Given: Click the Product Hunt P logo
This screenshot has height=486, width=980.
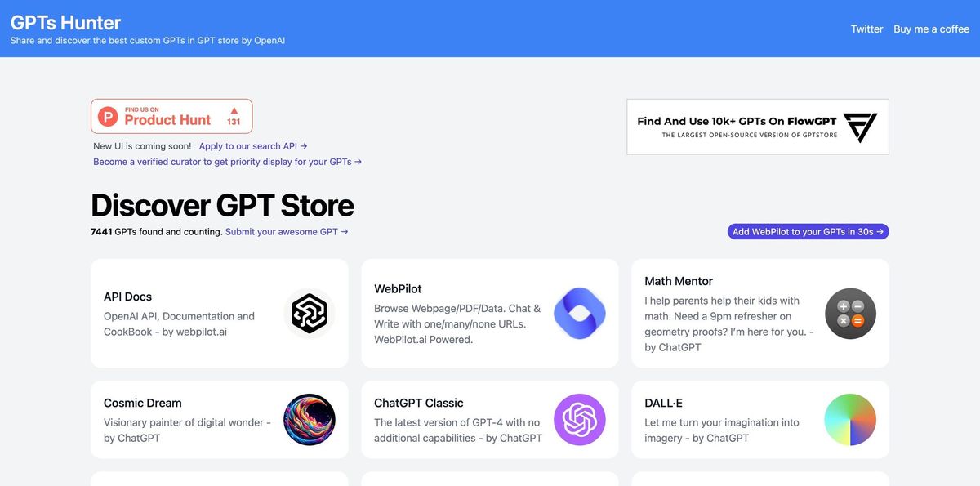Looking at the screenshot, I should 109,117.
